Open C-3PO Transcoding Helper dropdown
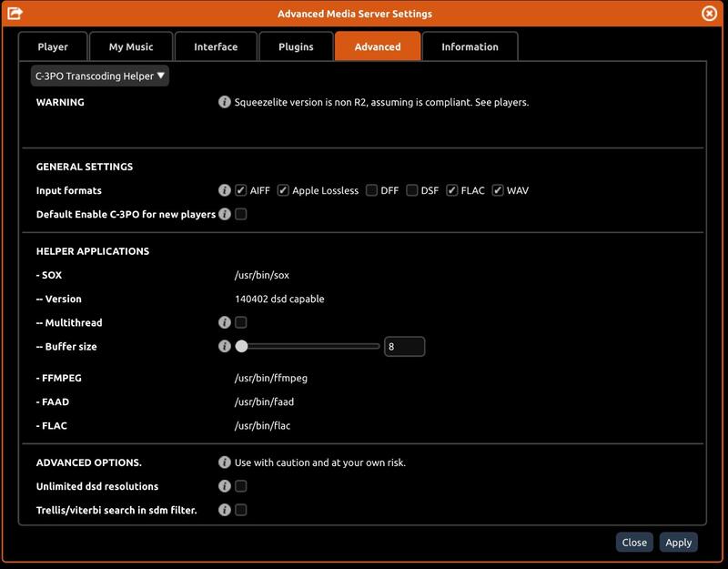Viewport: 728px width, 569px height. 100,76
